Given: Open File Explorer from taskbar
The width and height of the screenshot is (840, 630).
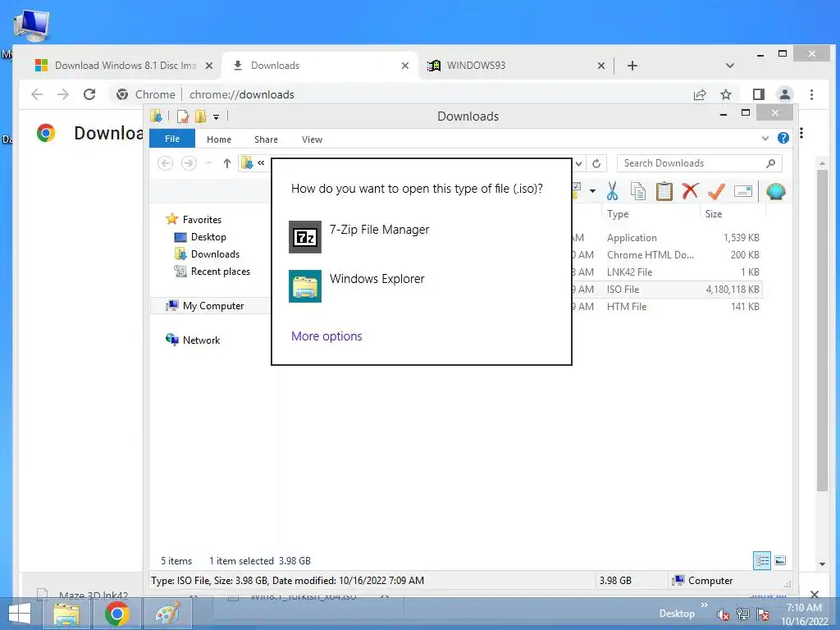Looking at the screenshot, I should click(x=66, y=614).
